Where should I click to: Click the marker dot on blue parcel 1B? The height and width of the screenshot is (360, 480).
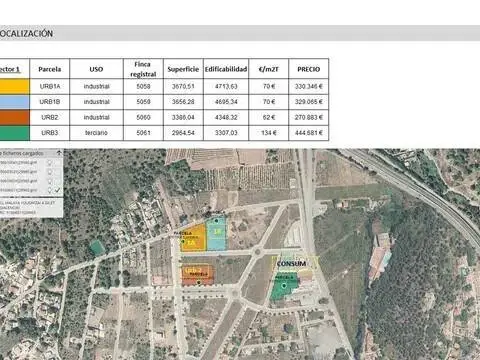(x=216, y=221)
